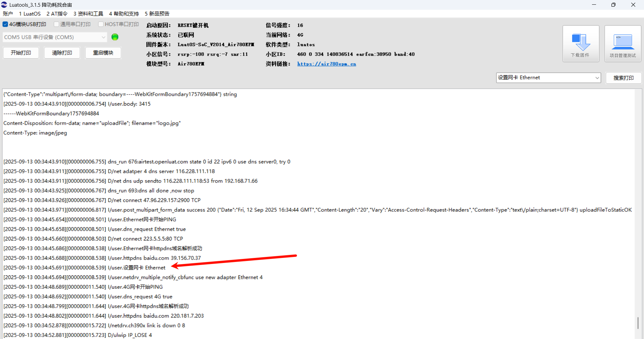Click the green connection status indicator

(115, 37)
